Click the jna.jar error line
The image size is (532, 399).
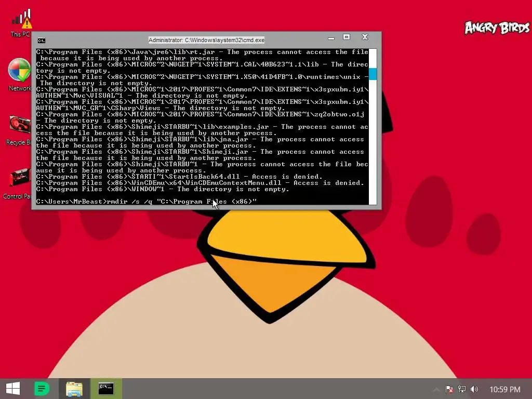[200, 142]
